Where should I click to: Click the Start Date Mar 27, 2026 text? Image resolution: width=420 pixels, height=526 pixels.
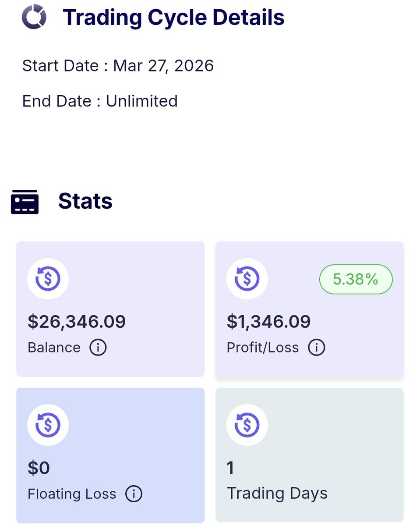tap(118, 66)
